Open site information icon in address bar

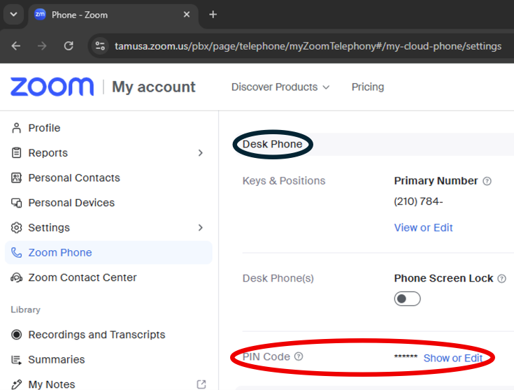[x=100, y=46]
